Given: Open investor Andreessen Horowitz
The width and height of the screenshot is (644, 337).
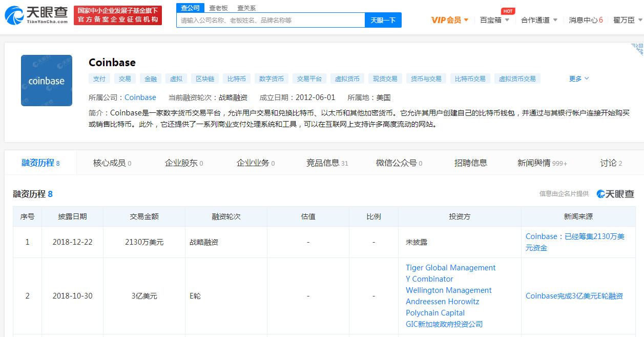Looking at the screenshot, I should (x=443, y=302).
